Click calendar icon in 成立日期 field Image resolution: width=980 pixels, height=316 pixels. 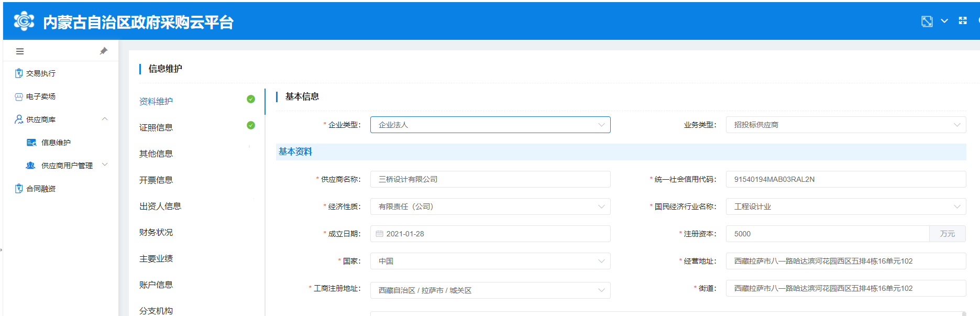pyautogui.click(x=380, y=234)
